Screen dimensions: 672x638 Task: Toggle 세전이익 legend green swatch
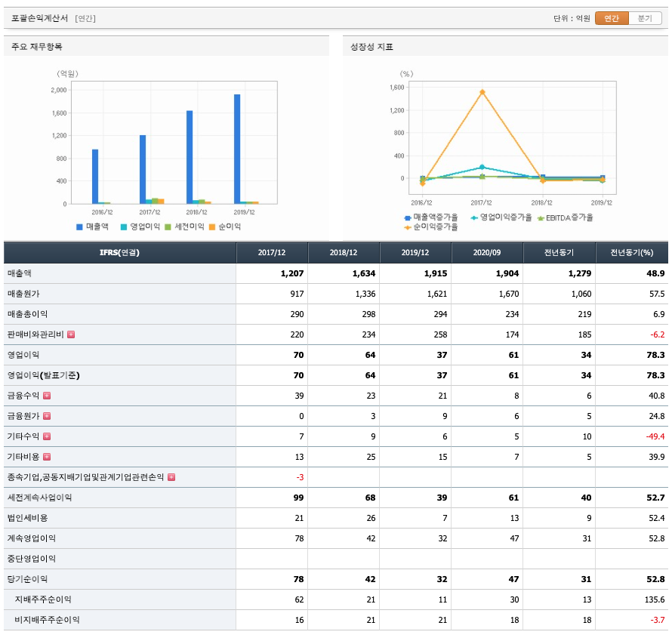(x=168, y=227)
